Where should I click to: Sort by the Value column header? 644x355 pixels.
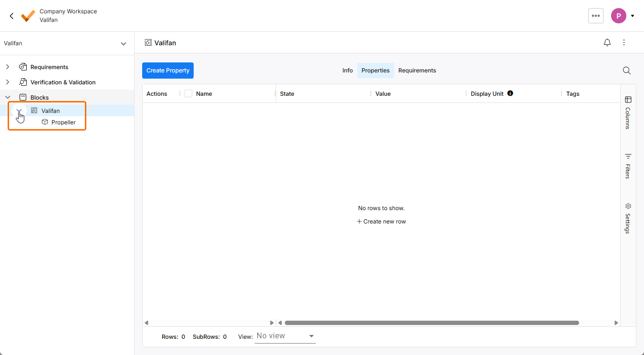(383, 93)
